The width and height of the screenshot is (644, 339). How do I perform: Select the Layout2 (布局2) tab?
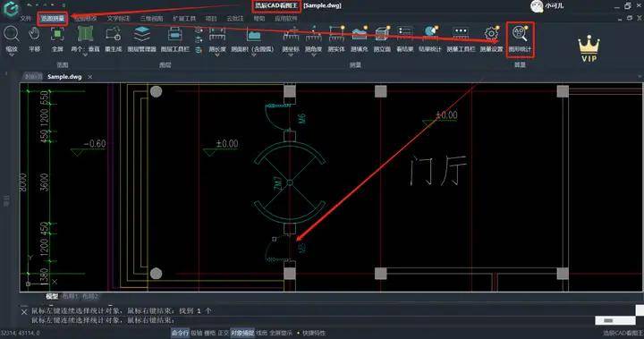(90, 296)
